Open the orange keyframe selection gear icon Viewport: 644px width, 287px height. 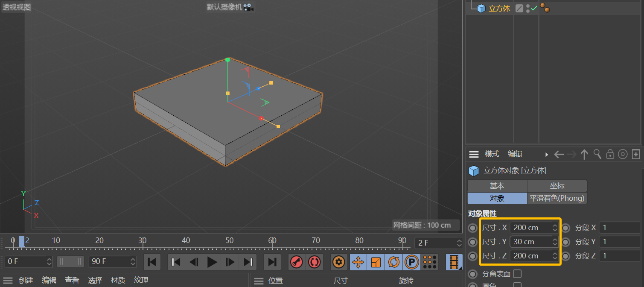(339, 262)
